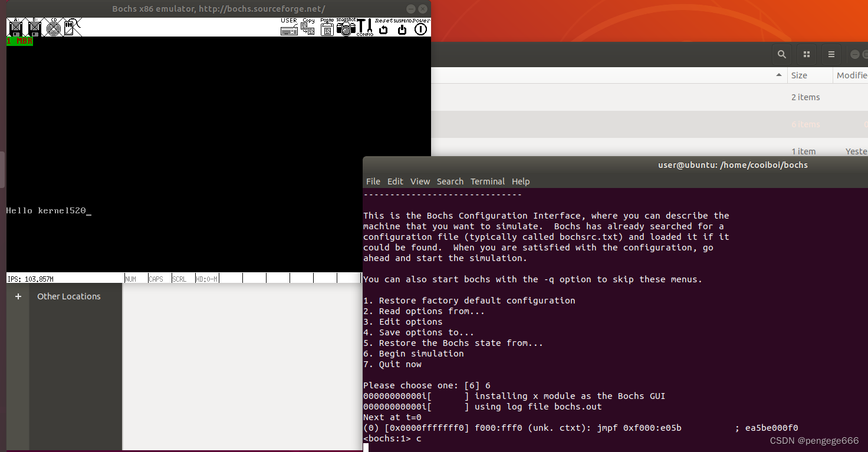868x452 pixels.
Task: Open the Terminal menu in terminal menubar
Action: [x=488, y=182]
